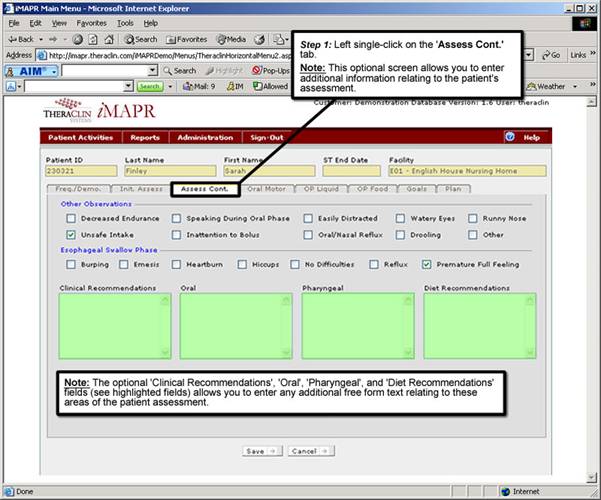Switch to the Oral Motor tab

[266, 189]
